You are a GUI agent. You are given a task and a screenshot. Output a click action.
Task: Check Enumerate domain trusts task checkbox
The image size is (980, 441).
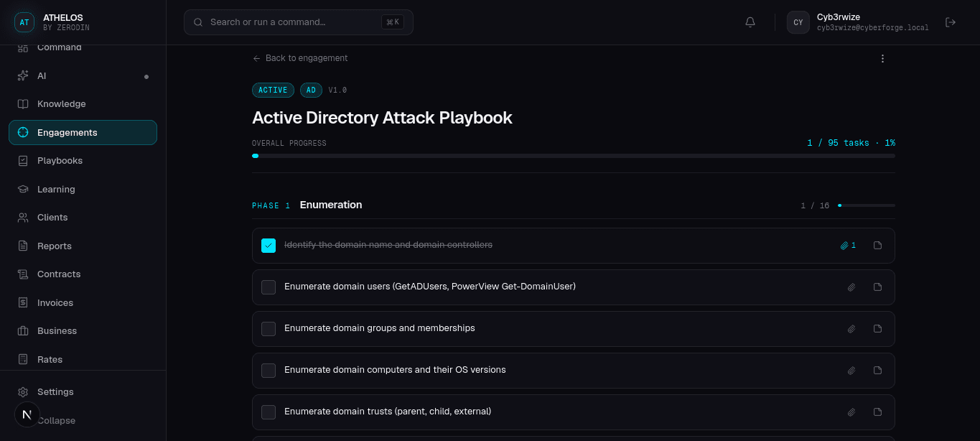point(269,412)
